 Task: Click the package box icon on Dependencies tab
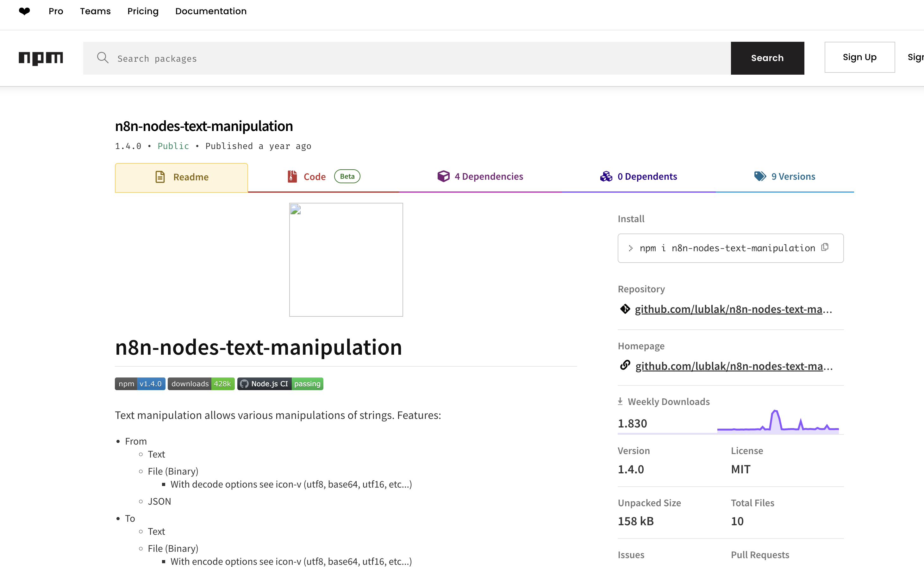pos(444,176)
